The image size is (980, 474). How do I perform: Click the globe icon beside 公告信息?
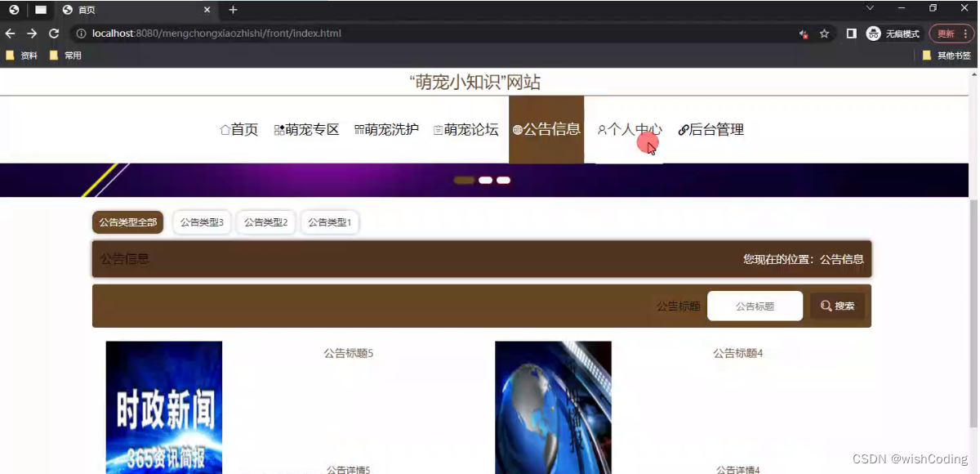tap(518, 129)
